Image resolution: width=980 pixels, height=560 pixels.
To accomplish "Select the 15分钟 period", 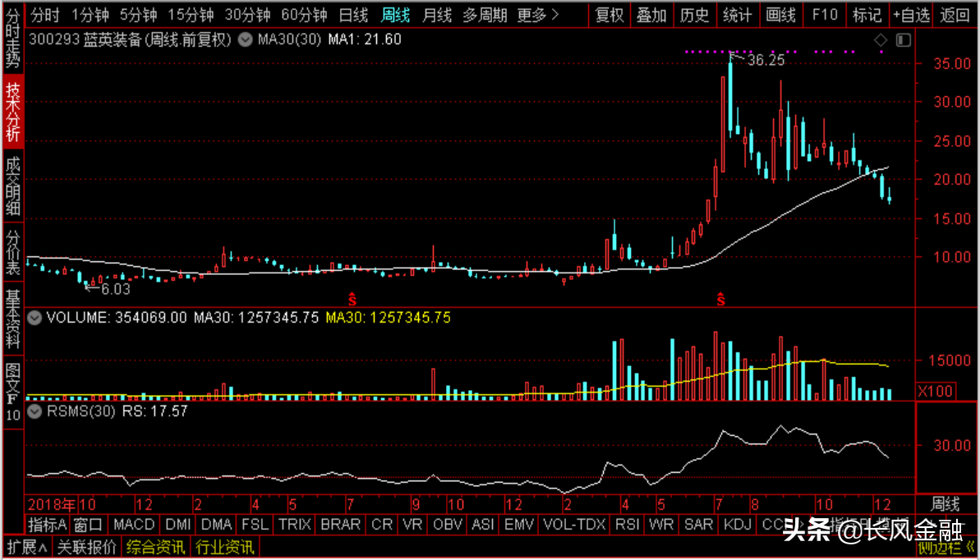I will 192,15.
